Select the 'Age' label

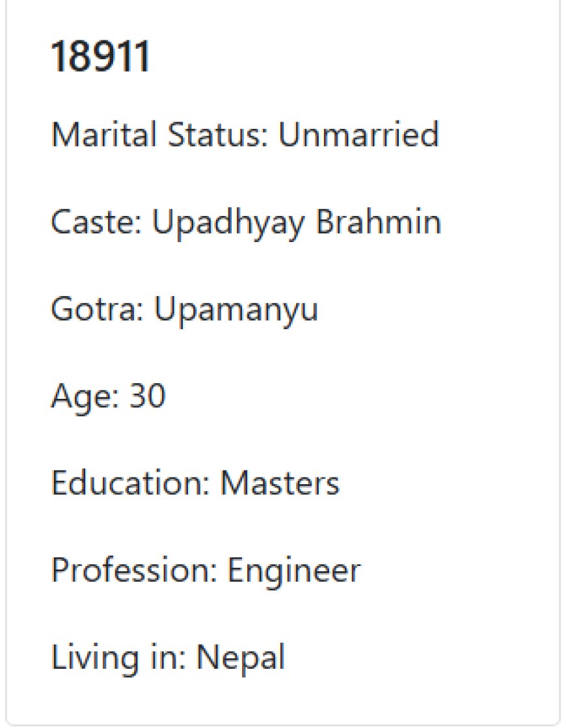pyautogui.click(x=85, y=398)
